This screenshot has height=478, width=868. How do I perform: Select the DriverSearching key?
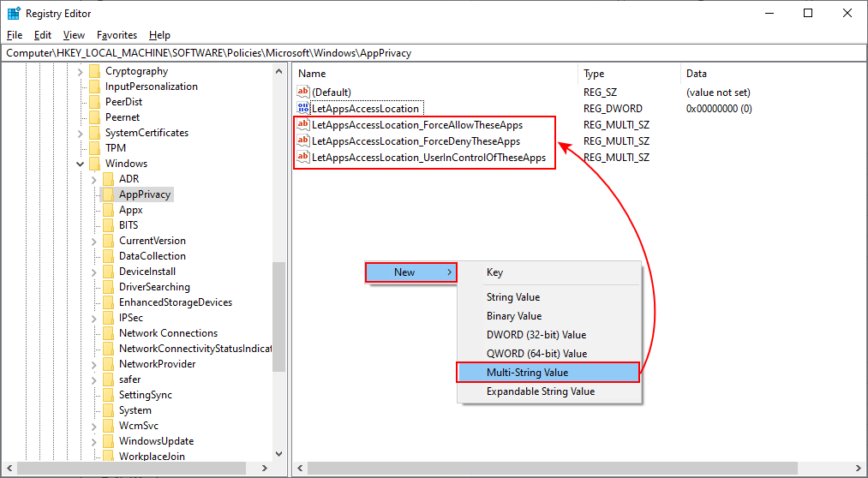coord(154,287)
